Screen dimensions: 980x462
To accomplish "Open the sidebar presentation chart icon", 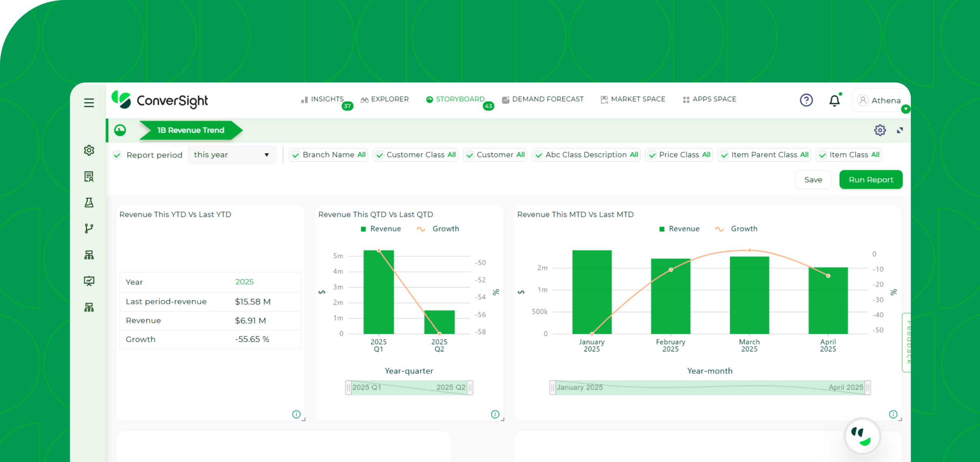I will pyautogui.click(x=89, y=281).
